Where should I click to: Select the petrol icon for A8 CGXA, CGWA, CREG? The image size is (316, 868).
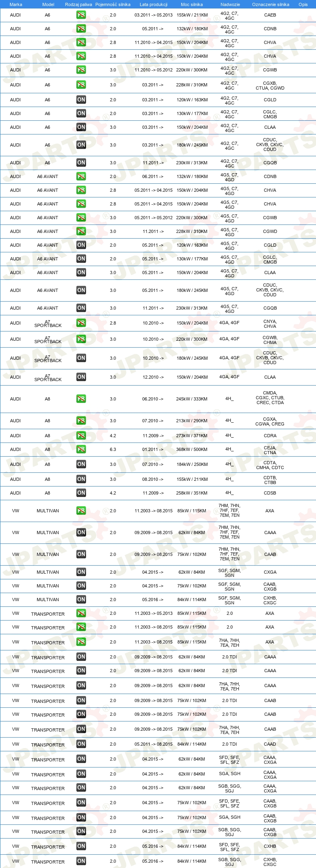tap(81, 421)
